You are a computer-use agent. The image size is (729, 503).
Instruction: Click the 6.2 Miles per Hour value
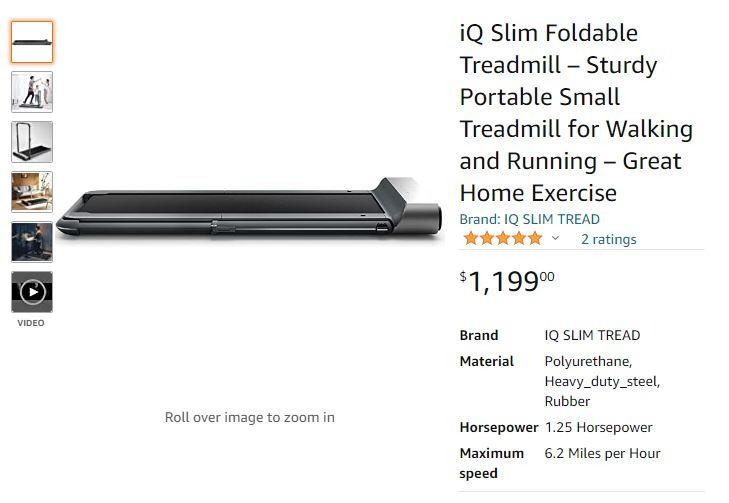click(602, 453)
